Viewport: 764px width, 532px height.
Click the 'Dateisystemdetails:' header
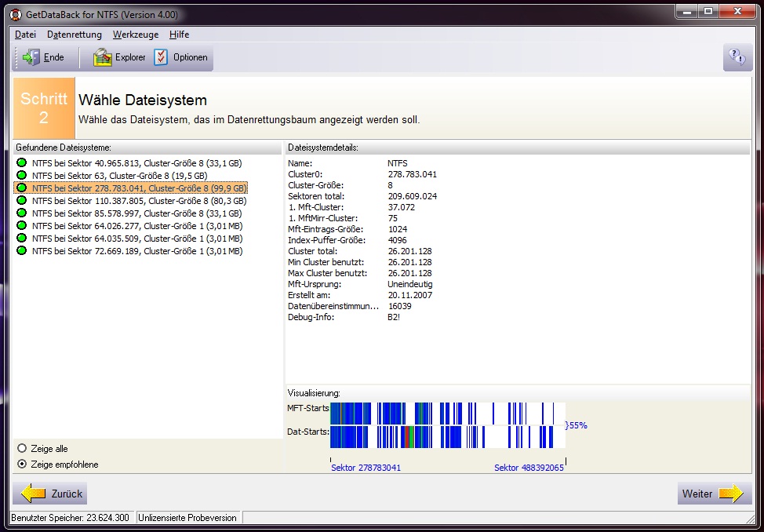(x=323, y=148)
